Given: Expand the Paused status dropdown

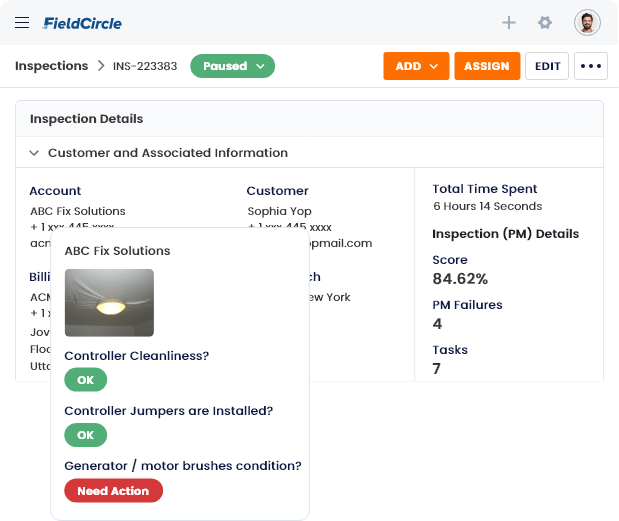Looking at the screenshot, I should (233, 66).
